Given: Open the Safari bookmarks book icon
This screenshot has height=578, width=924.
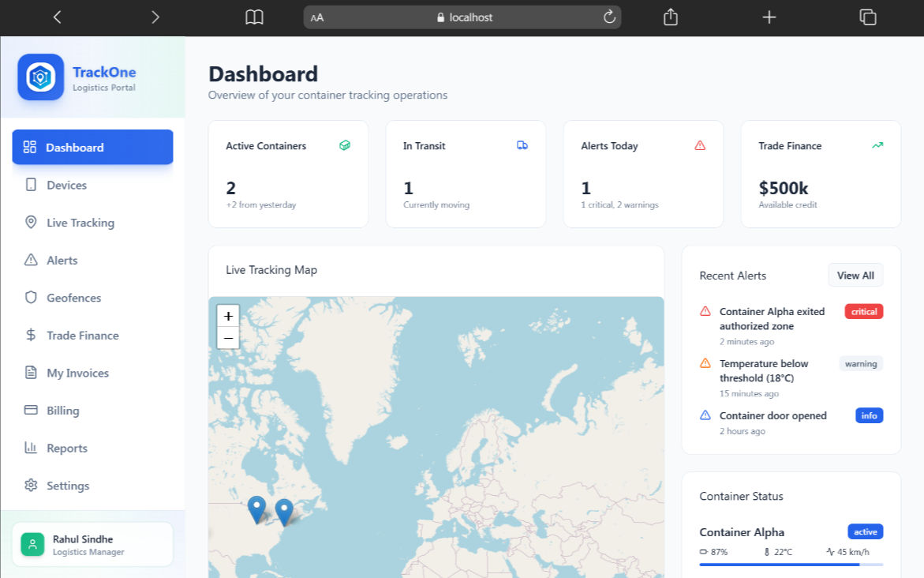Looking at the screenshot, I should point(254,17).
